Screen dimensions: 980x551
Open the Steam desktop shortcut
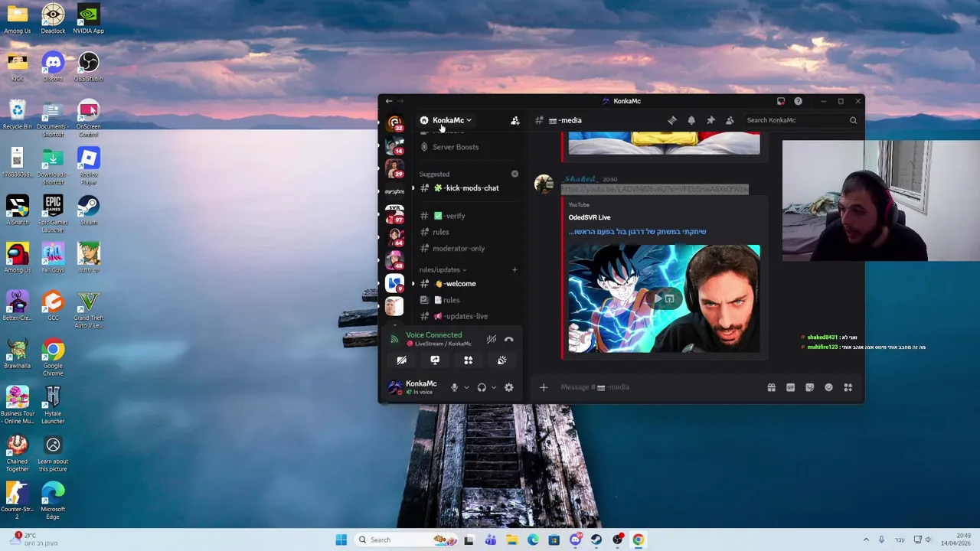click(x=88, y=210)
